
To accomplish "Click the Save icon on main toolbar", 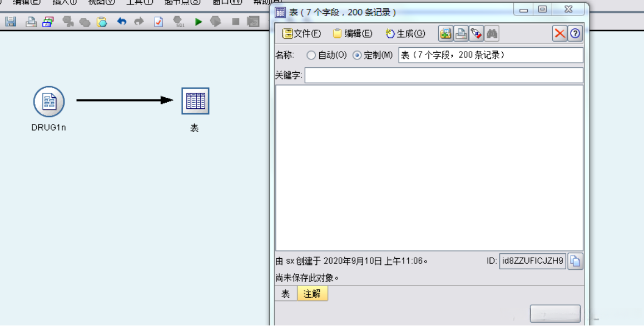I will coord(9,22).
